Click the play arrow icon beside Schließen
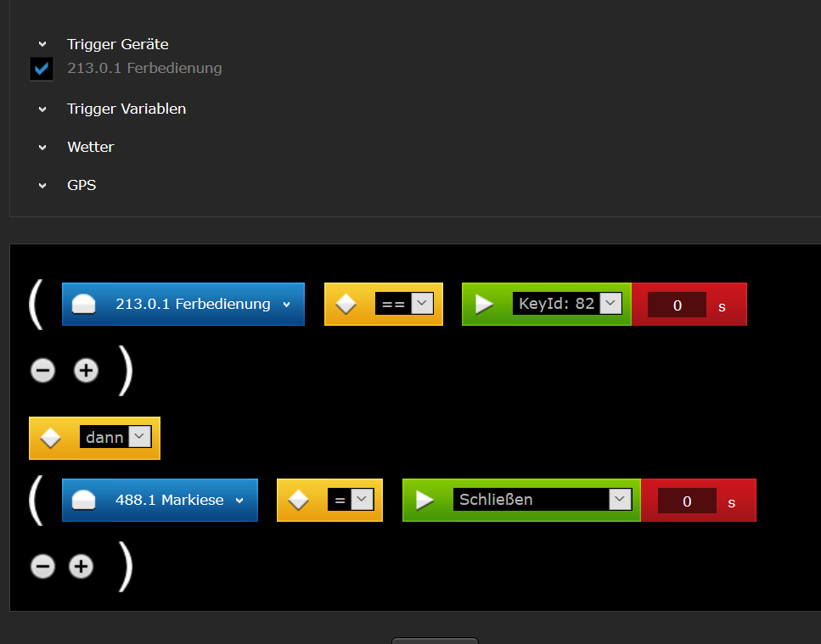 tap(425, 501)
